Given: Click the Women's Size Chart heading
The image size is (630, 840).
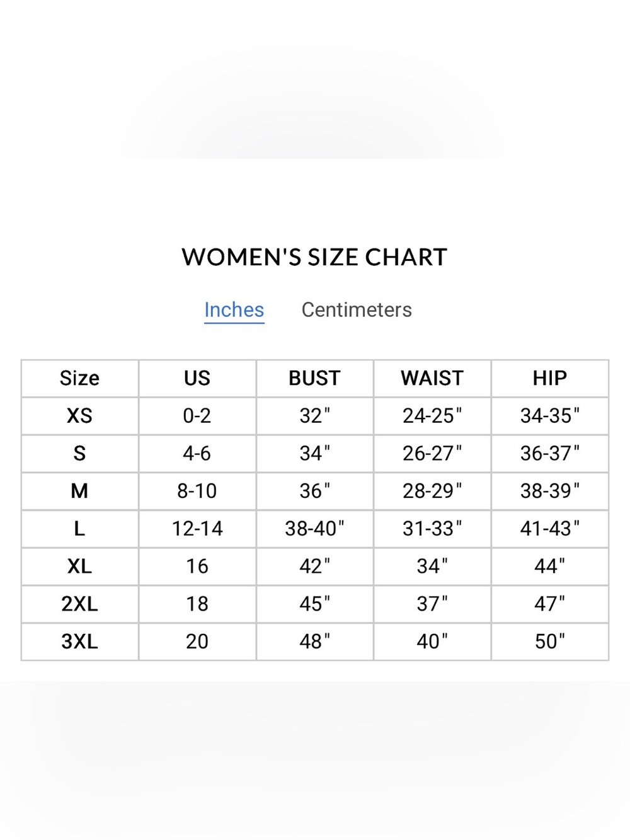Looking at the screenshot, I should click(x=314, y=257).
